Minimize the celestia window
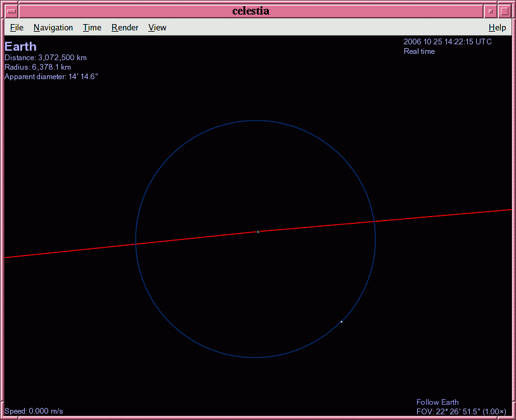Viewport: 516px width, 420px height. tap(490, 11)
